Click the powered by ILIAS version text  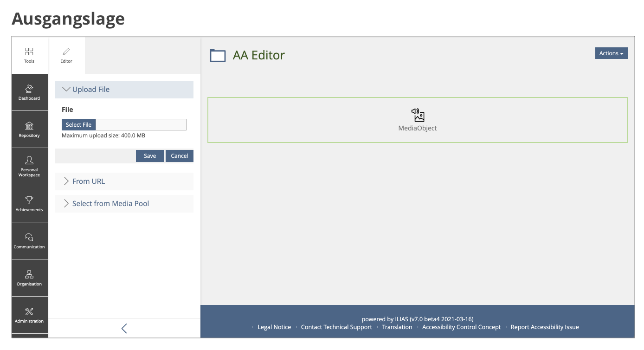coord(418,319)
